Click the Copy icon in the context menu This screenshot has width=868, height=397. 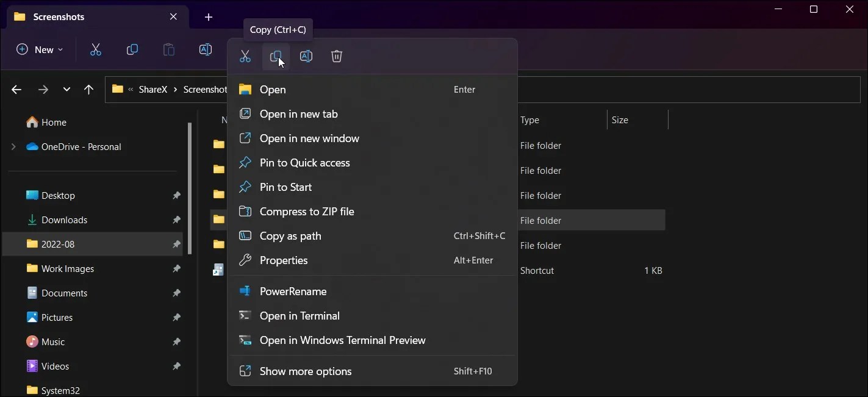(x=276, y=56)
